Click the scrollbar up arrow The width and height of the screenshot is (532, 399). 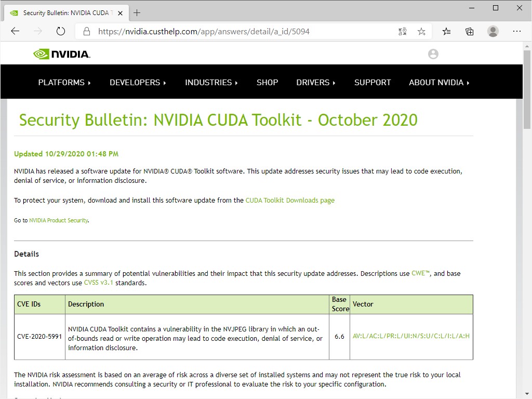pos(527,46)
